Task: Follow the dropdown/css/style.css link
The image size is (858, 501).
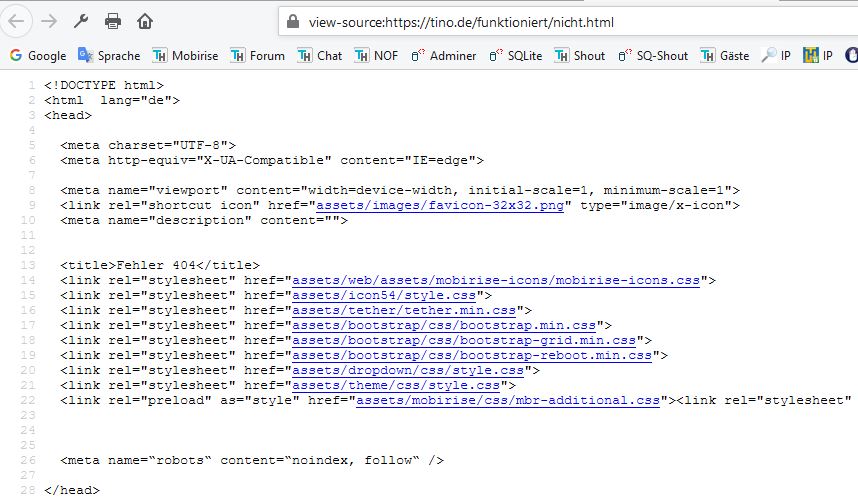Action: (408, 370)
